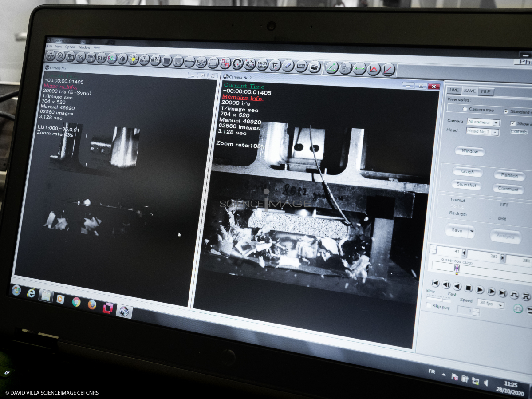Step forward one frame
The height and width of the screenshot is (399, 532).
point(491,292)
